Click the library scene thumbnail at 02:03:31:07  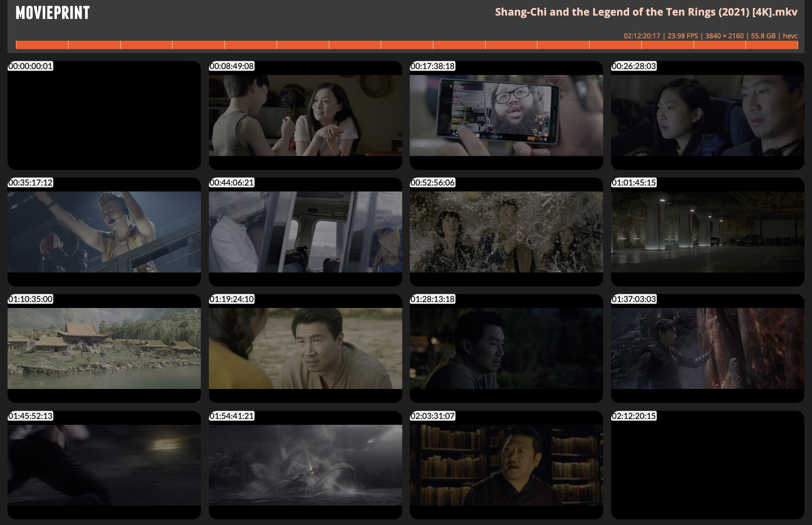[506, 465]
